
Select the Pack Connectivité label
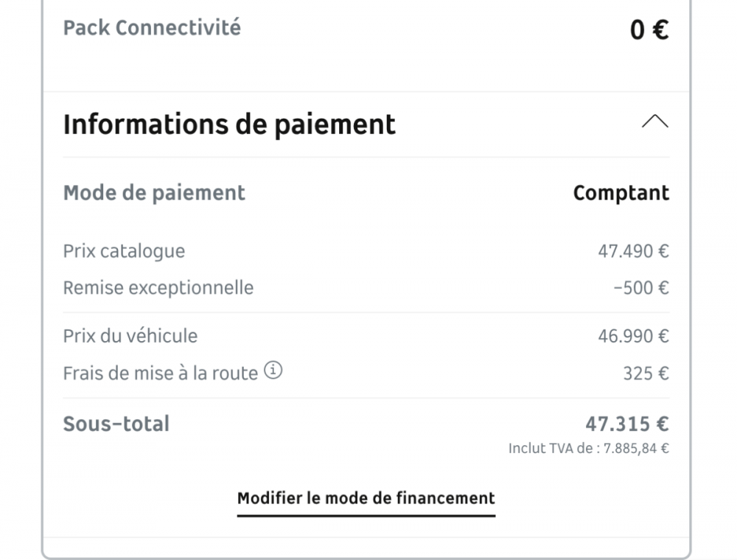click(x=152, y=28)
